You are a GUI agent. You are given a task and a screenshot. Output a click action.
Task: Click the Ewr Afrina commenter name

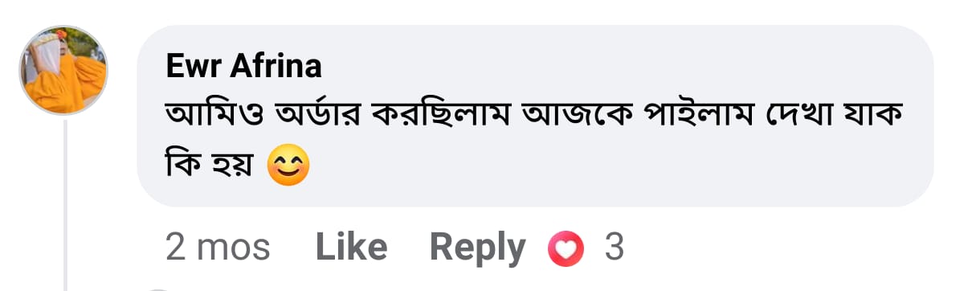244,67
